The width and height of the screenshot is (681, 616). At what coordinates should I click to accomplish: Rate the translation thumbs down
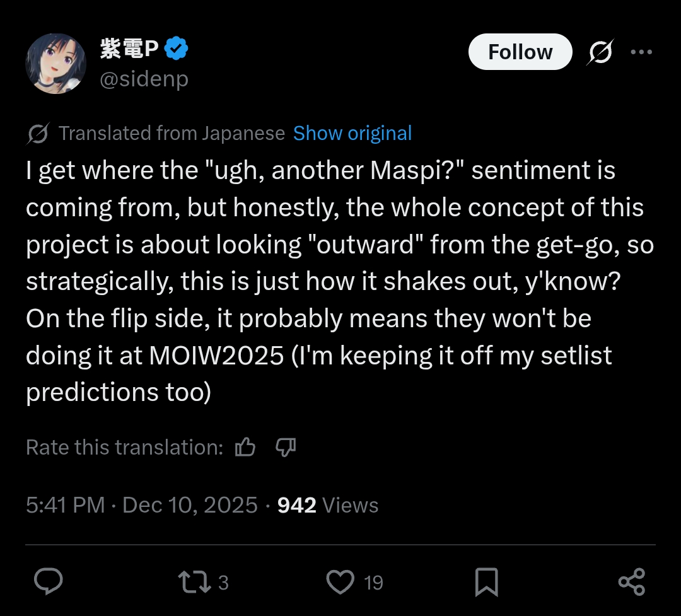pyautogui.click(x=286, y=448)
